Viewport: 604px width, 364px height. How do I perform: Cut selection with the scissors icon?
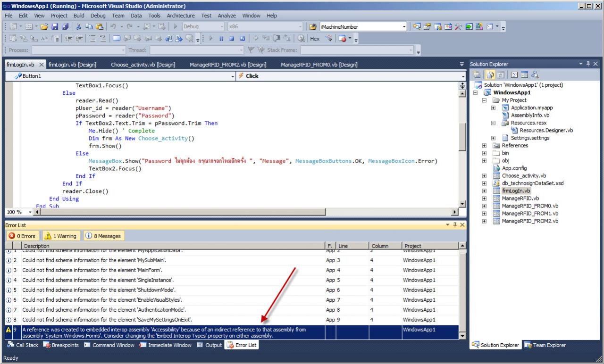click(78, 27)
